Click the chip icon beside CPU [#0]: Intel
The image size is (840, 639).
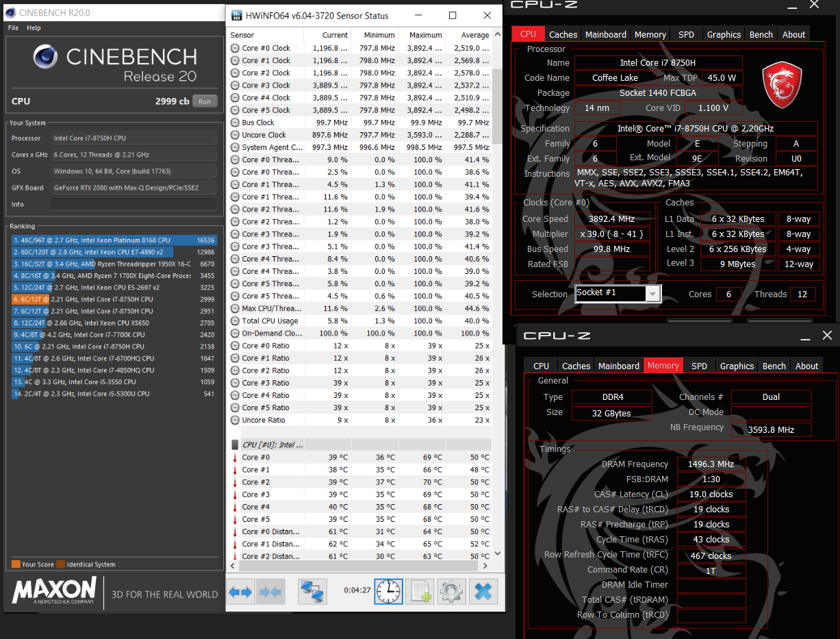click(236, 444)
